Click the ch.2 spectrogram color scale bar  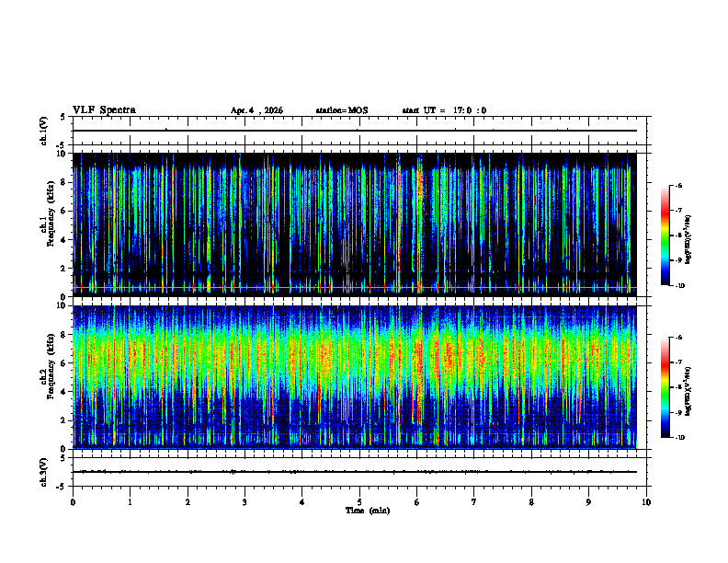[665, 387]
